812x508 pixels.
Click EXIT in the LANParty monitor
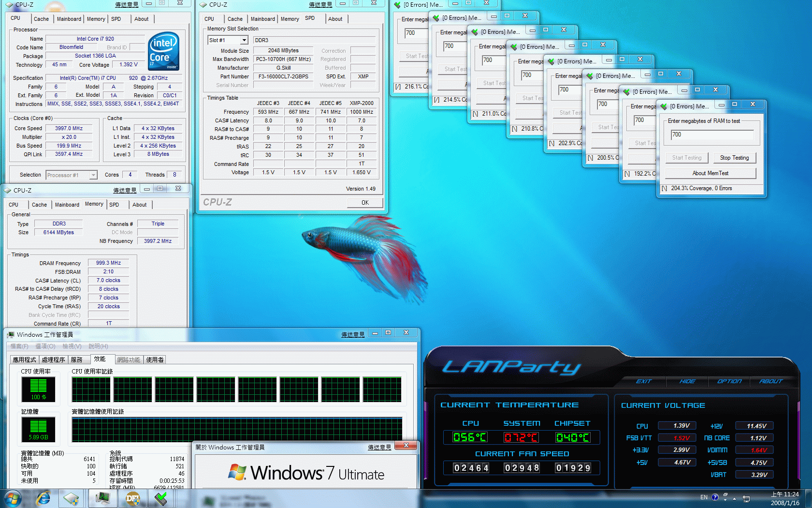(643, 381)
